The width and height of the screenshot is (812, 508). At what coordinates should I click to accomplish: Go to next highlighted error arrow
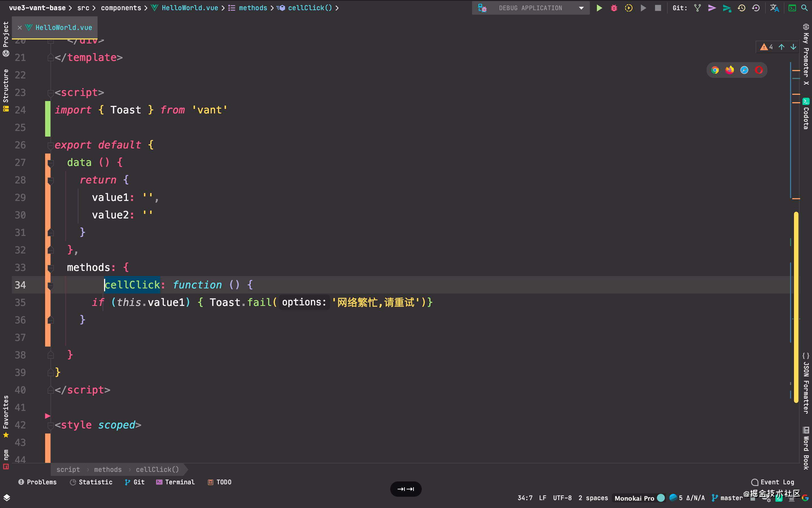click(793, 47)
